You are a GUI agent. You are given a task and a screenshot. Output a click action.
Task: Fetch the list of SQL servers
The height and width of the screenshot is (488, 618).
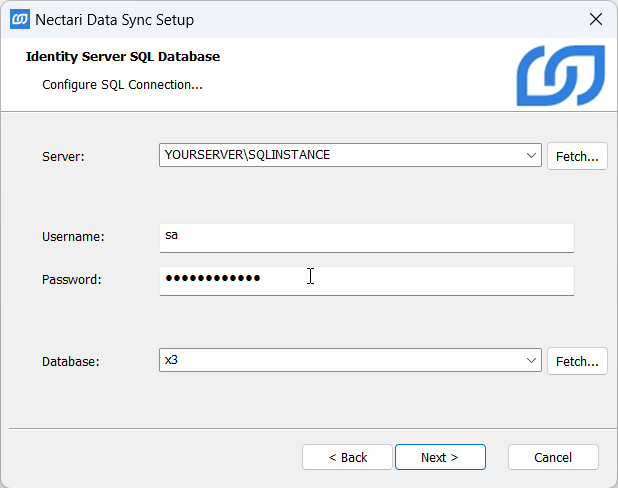(577, 156)
